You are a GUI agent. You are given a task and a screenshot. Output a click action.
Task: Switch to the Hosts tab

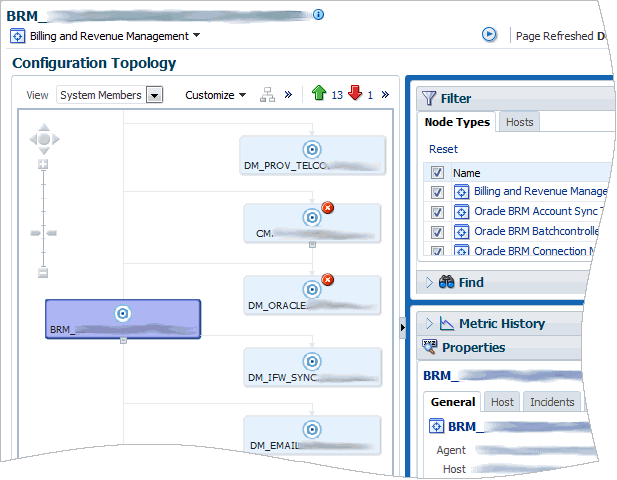click(x=519, y=122)
